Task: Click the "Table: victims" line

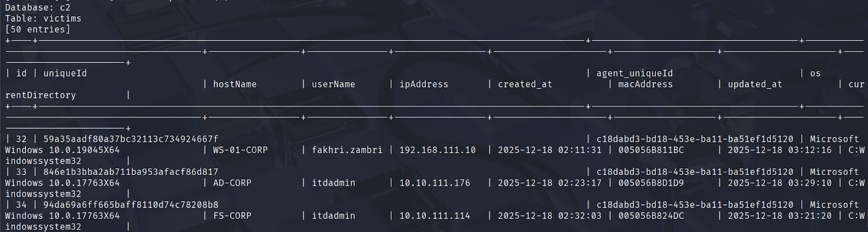Action: 43,18
